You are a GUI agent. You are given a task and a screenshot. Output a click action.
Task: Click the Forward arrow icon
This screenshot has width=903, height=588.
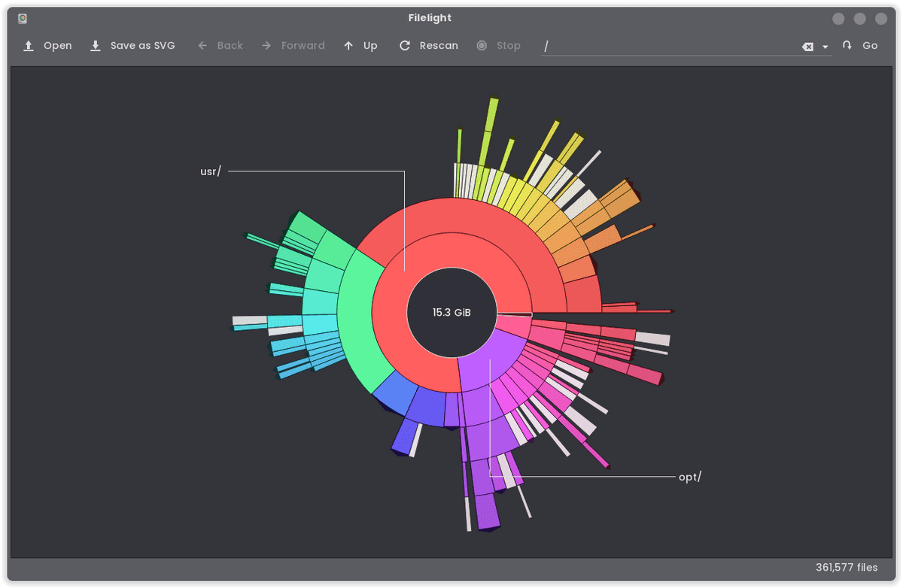(x=266, y=46)
